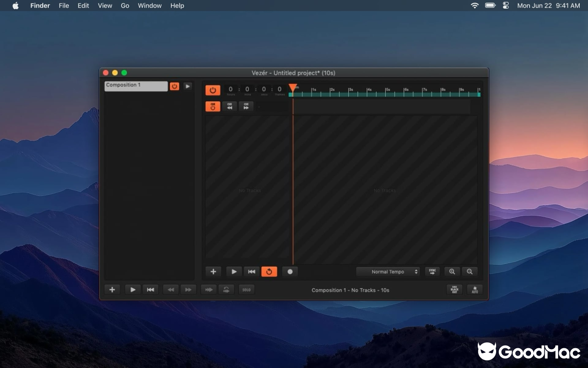Click the record button
The width and height of the screenshot is (588, 368).
(290, 271)
